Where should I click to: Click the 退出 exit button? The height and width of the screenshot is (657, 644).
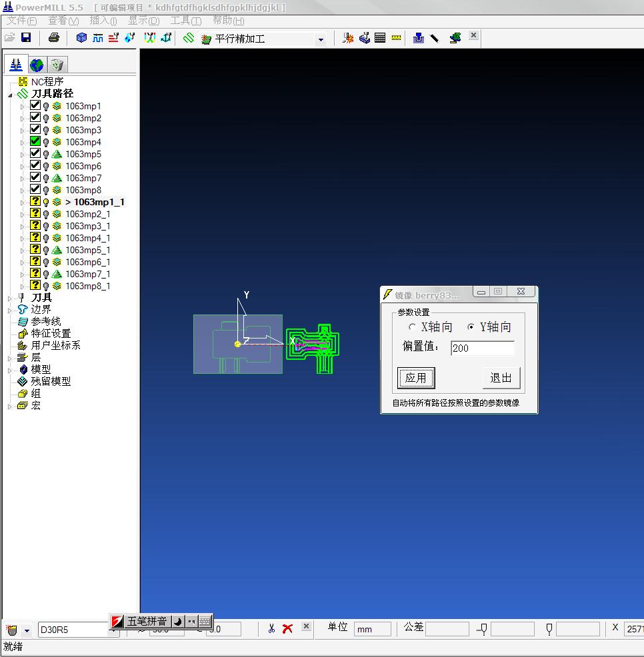[501, 378]
